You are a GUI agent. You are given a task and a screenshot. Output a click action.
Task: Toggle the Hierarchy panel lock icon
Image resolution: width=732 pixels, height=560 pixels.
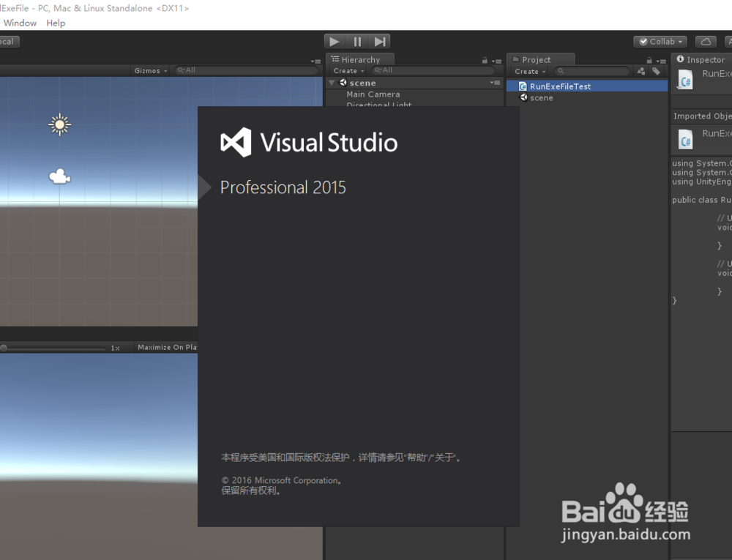485,60
